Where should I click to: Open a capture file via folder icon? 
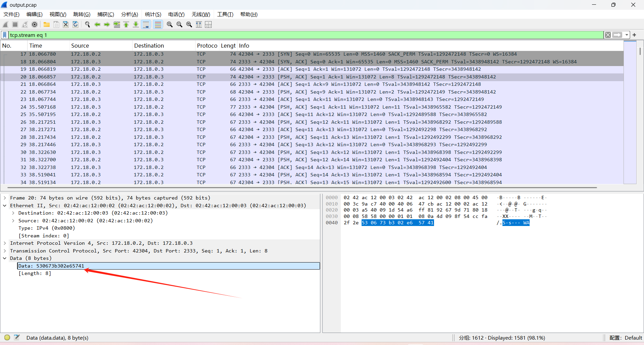pyautogui.click(x=47, y=24)
